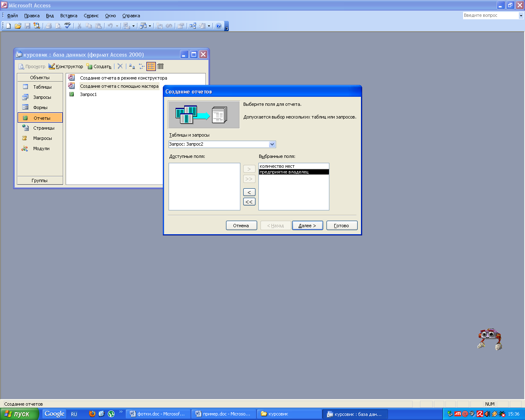This screenshot has width=525, height=420.
Task: Switch to large icons view
Action: coord(132,66)
